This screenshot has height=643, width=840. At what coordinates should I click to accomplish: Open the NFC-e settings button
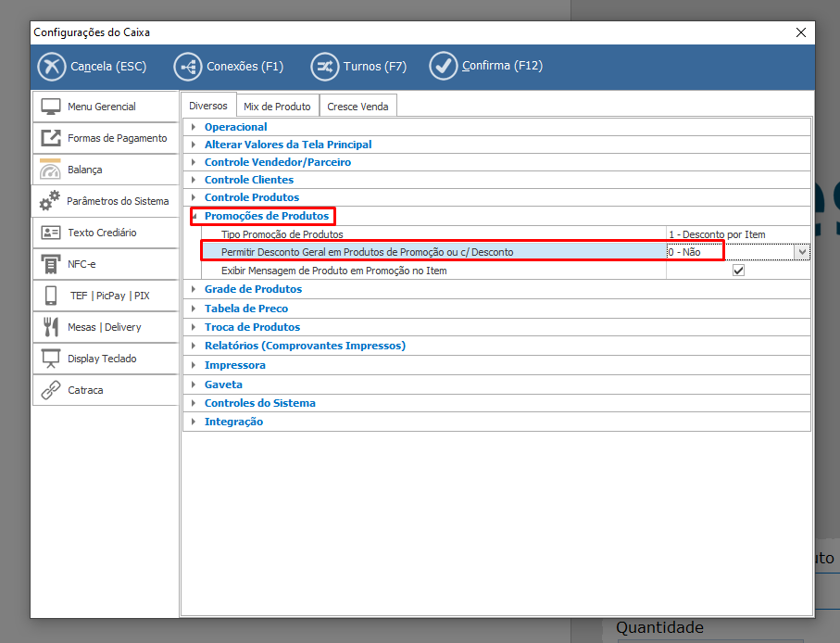pyautogui.click(x=105, y=264)
